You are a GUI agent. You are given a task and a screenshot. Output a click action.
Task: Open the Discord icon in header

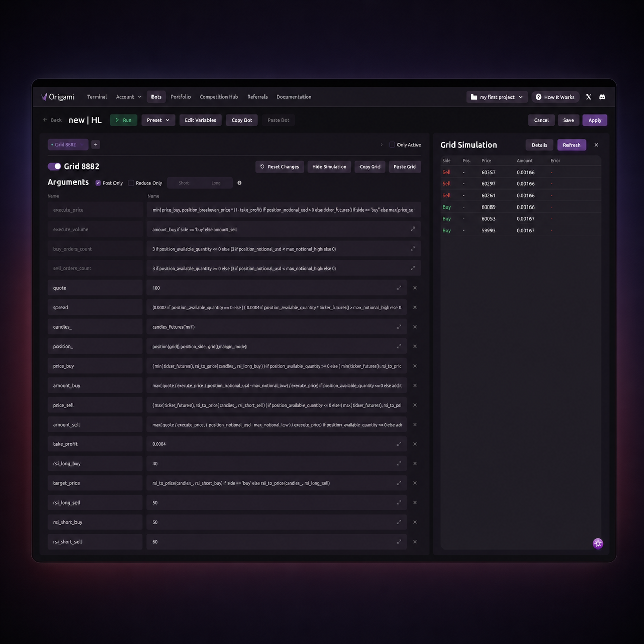(x=602, y=97)
